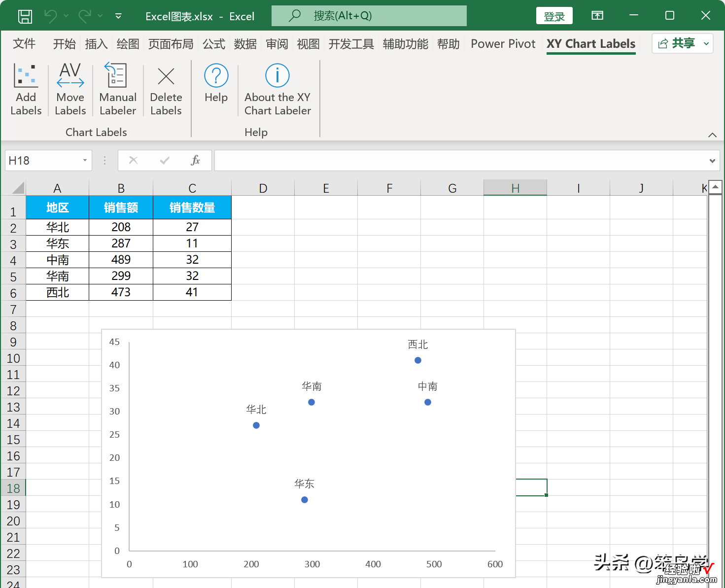
Task: Switch to the 辅助功能 ribbon tab
Action: (x=406, y=44)
